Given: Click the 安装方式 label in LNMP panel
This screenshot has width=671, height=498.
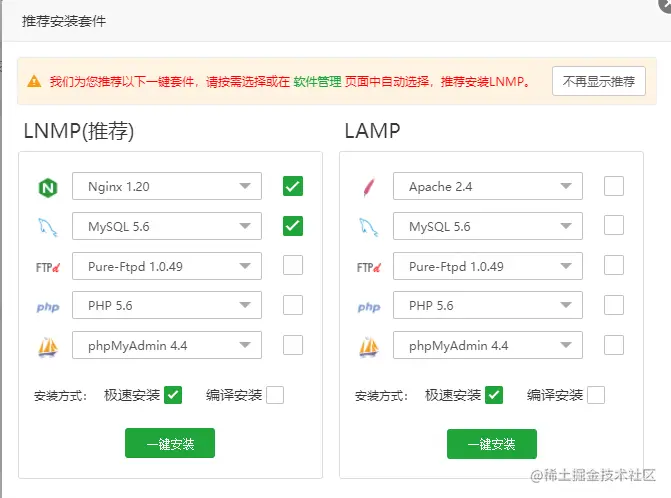Looking at the screenshot, I should (x=60, y=396).
